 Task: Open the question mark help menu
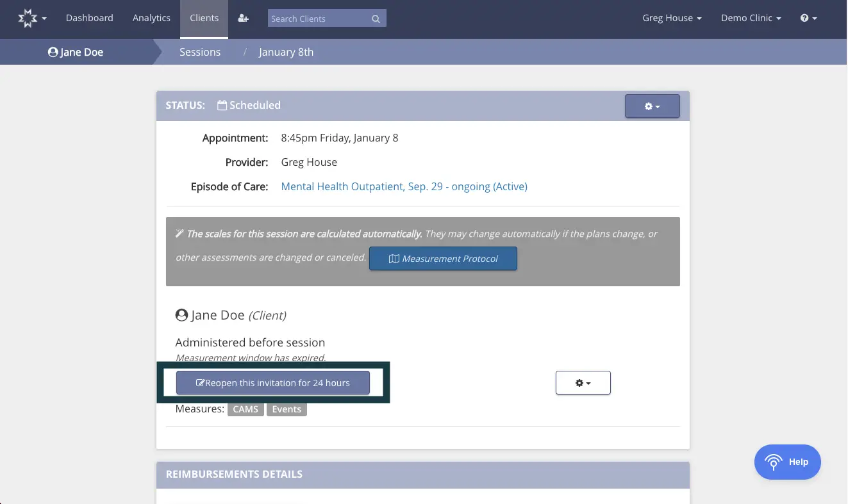(808, 19)
